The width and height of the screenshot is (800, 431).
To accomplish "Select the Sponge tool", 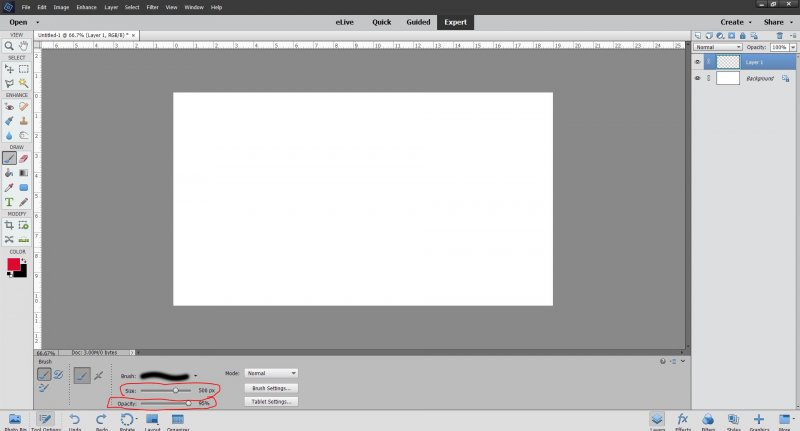I will tap(23, 135).
